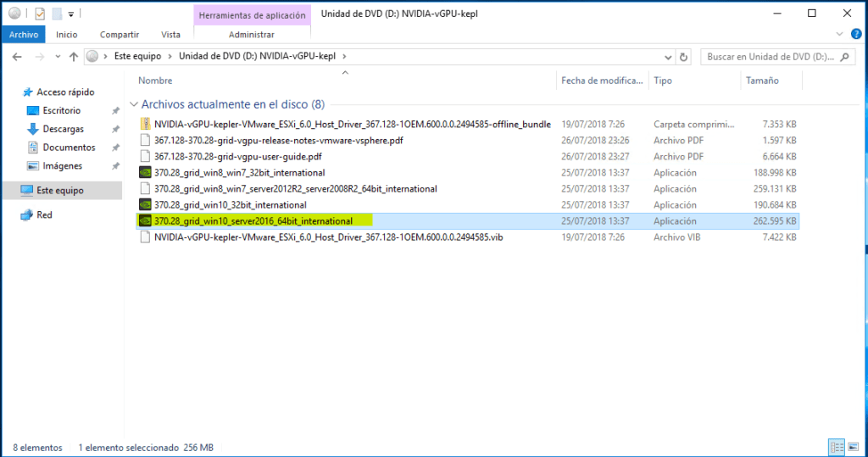Click the New folder quick access icon
868x457 pixels.
click(57, 14)
